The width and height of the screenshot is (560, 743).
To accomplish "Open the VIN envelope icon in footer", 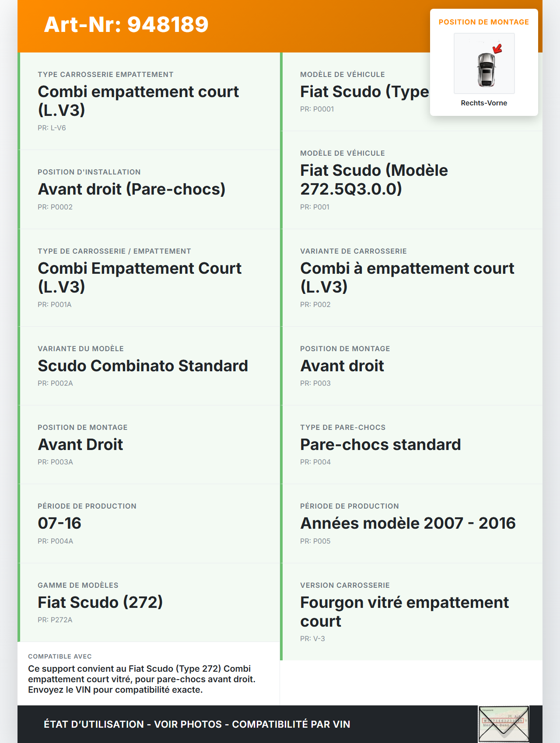I will coord(504,724).
